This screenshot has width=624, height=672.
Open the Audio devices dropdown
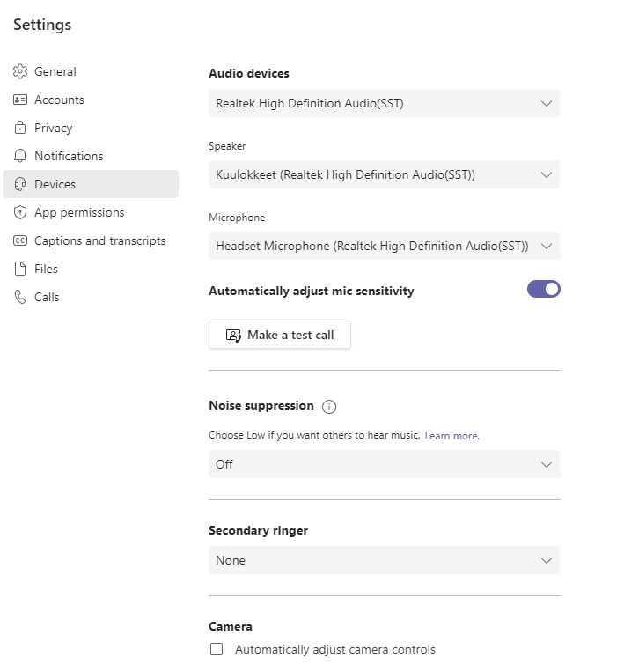[384, 103]
